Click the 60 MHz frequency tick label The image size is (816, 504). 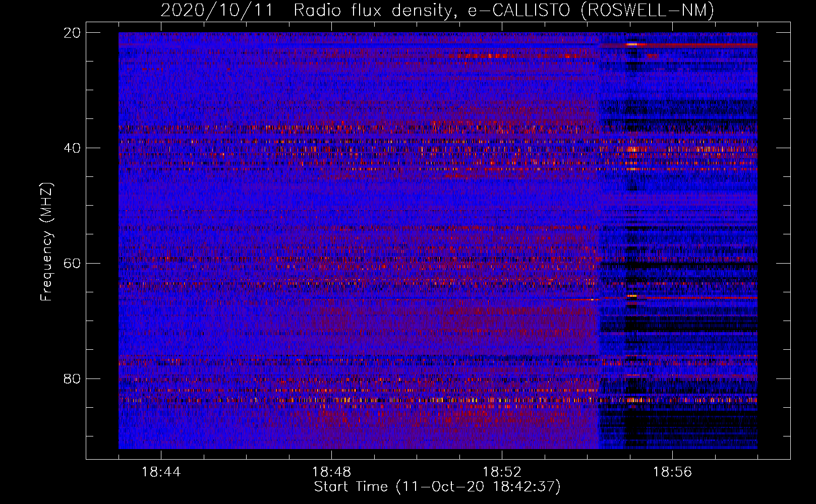pyautogui.click(x=72, y=264)
